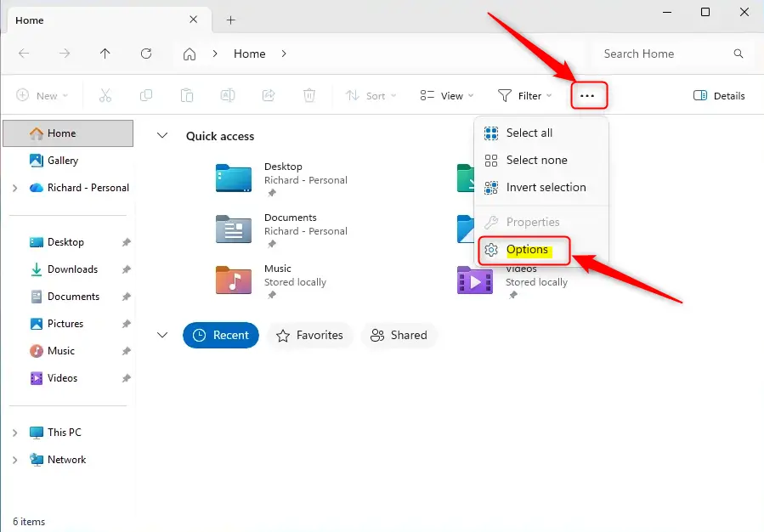Open Documents in the sidebar
This screenshot has height=532, width=764.
(65, 297)
